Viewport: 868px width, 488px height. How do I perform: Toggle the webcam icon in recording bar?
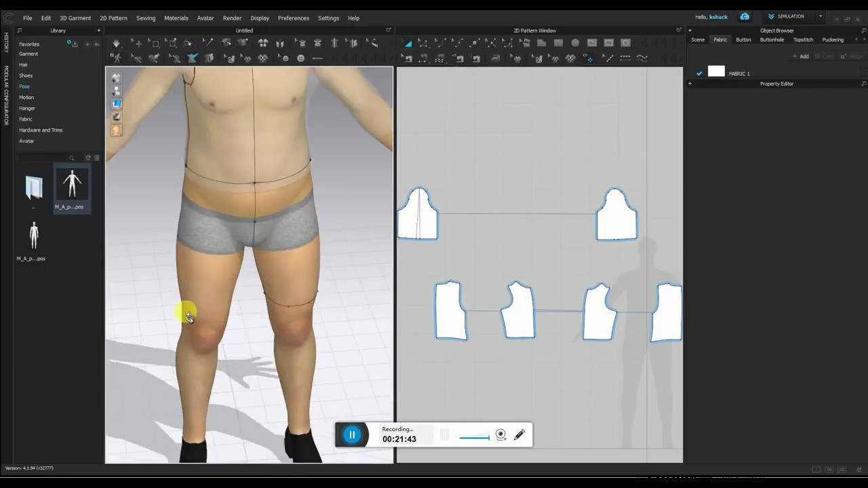[500, 435]
